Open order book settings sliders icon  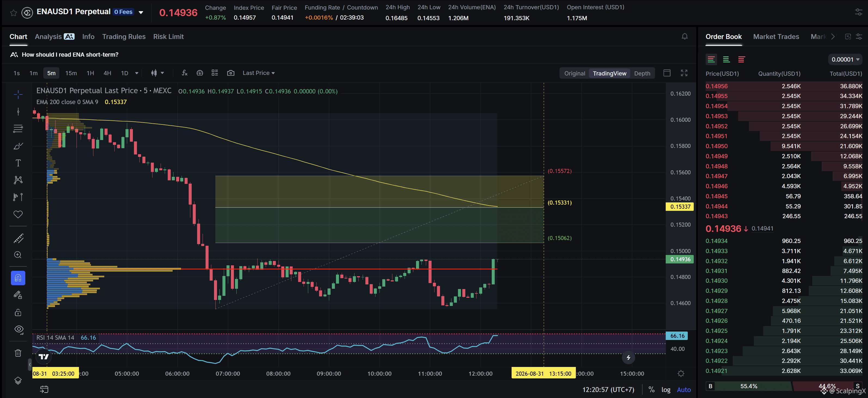coord(859,37)
